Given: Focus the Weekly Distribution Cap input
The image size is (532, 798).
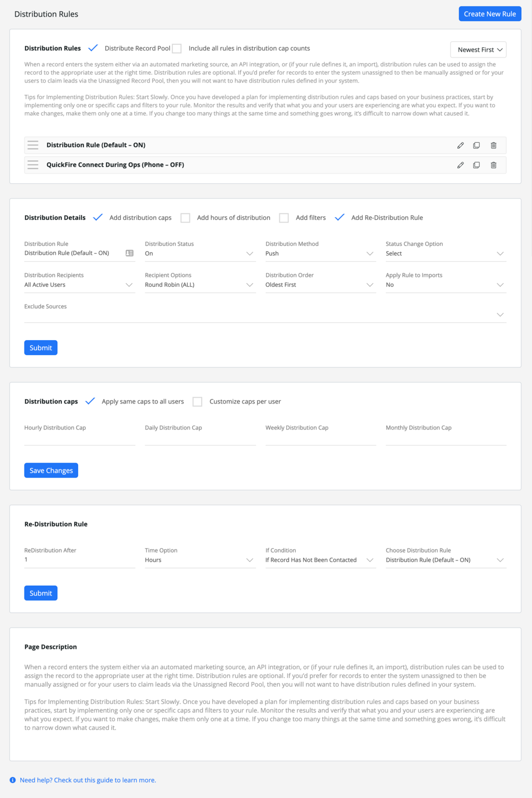Looking at the screenshot, I should (321, 438).
